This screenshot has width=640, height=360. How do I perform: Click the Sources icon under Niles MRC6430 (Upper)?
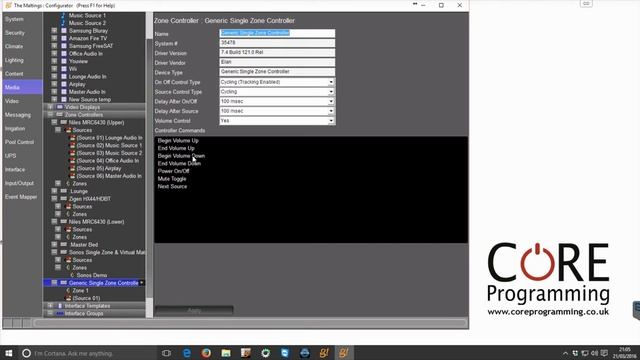(x=69, y=130)
